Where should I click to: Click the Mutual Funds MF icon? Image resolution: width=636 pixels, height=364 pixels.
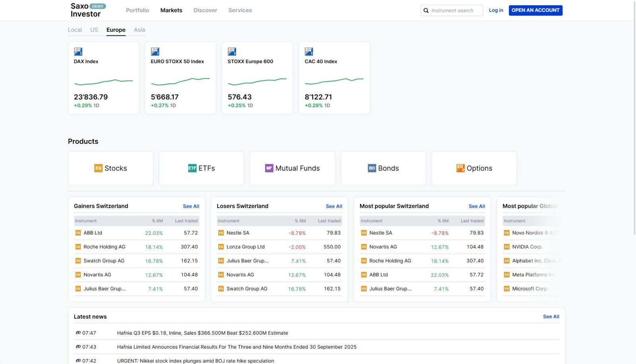(269, 168)
